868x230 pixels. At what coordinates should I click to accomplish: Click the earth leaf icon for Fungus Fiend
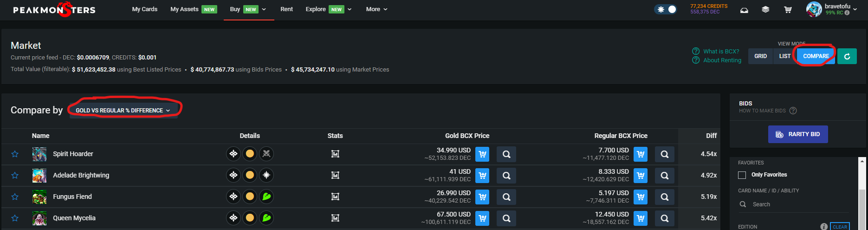tap(266, 197)
